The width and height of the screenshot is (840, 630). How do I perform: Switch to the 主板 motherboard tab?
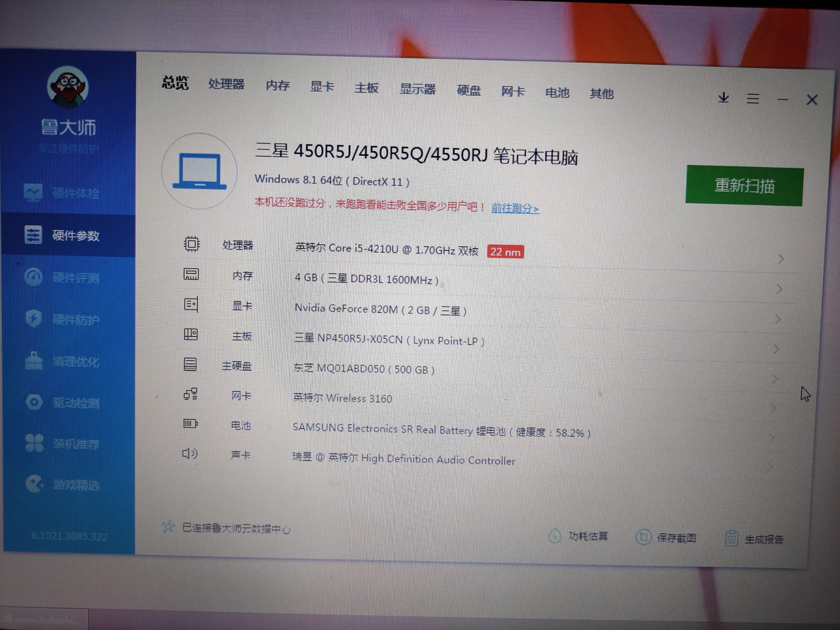(x=367, y=88)
